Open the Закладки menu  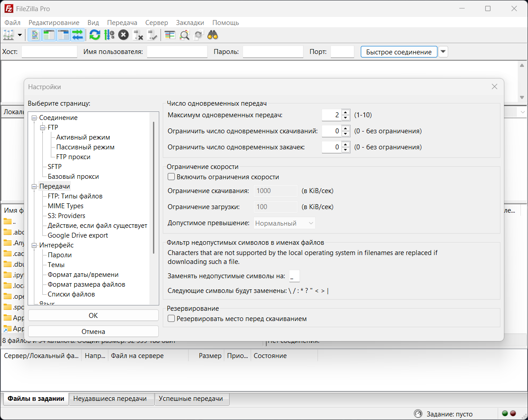tap(190, 23)
